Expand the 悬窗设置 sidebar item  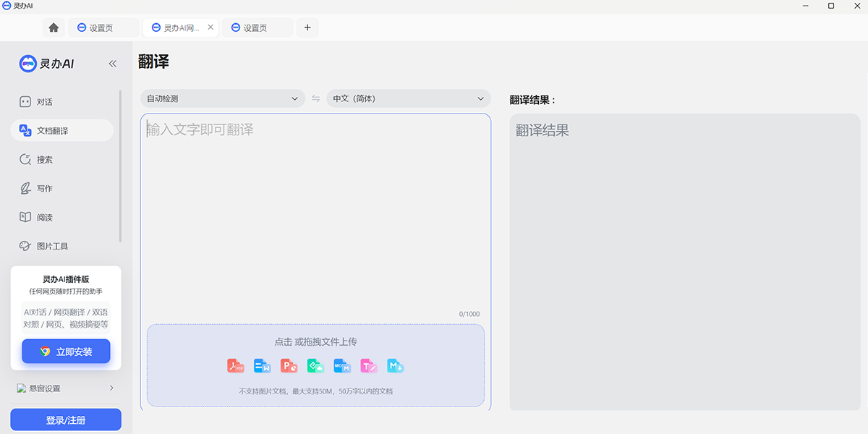66,388
